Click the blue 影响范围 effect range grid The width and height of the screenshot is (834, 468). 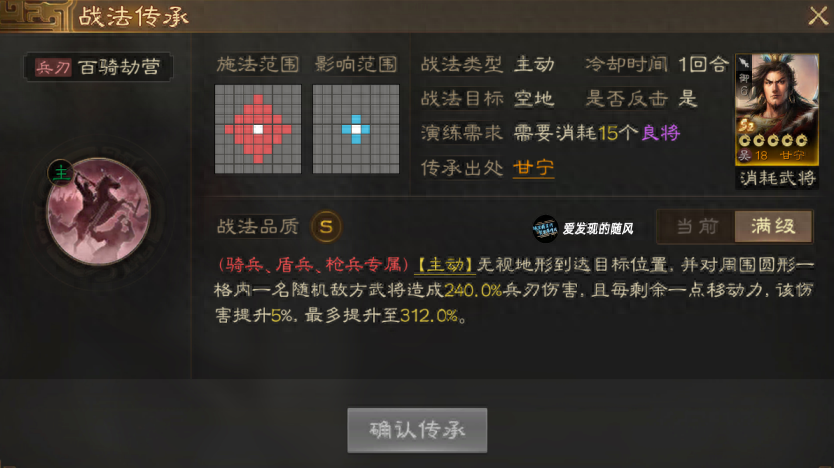(x=356, y=129)
